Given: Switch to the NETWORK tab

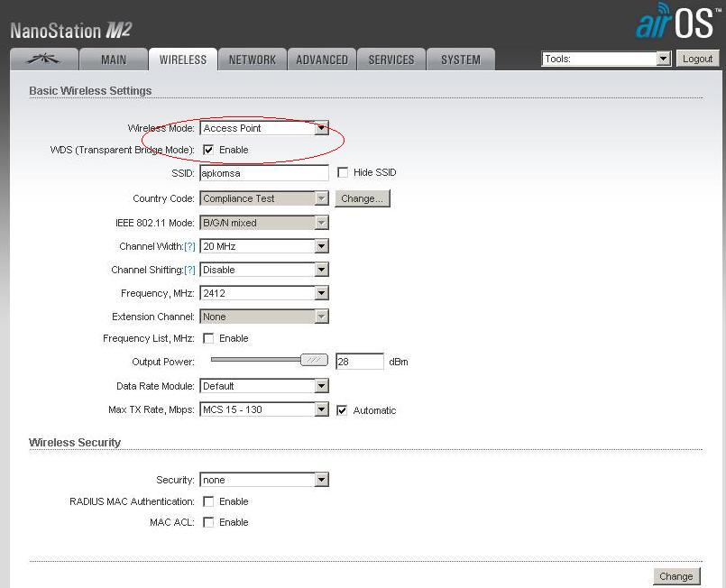Looking at the screenshot, I should [x=252, y=60].
